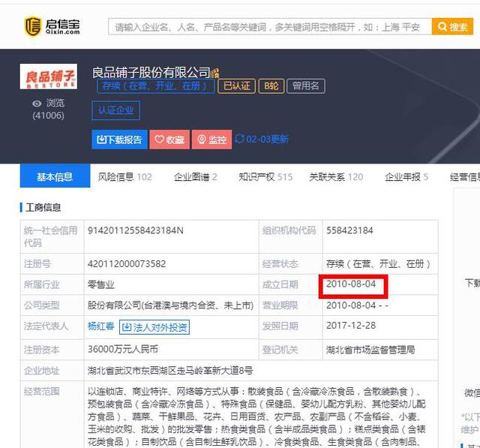Click the 工商信息 section heading

click(x=43, y=207)
